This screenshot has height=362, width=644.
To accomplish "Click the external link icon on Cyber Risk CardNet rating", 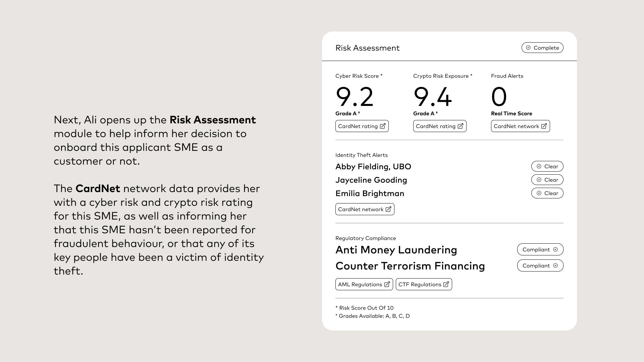I will tap(383, 126).
